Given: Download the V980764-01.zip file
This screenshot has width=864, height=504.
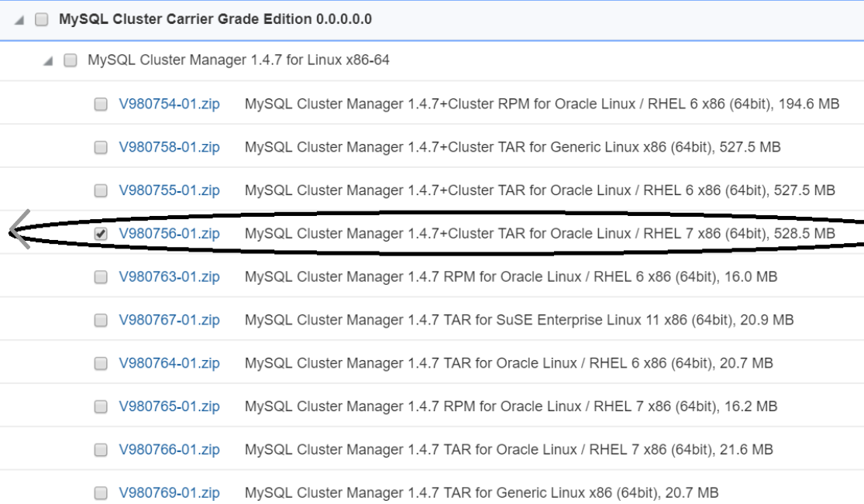Looking at the screenshot, I should (x=169, y=363).
